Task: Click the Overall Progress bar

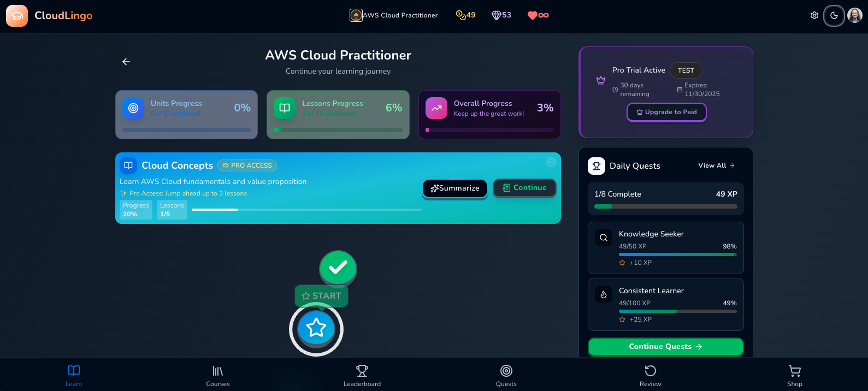Action: tap(490, 130)
